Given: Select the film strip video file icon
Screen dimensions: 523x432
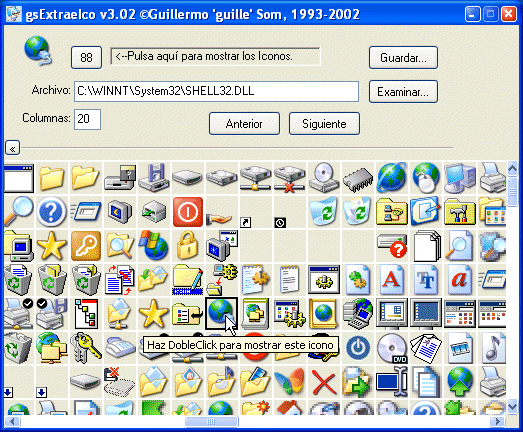Looking at the screenshot, I should (461, 348).
